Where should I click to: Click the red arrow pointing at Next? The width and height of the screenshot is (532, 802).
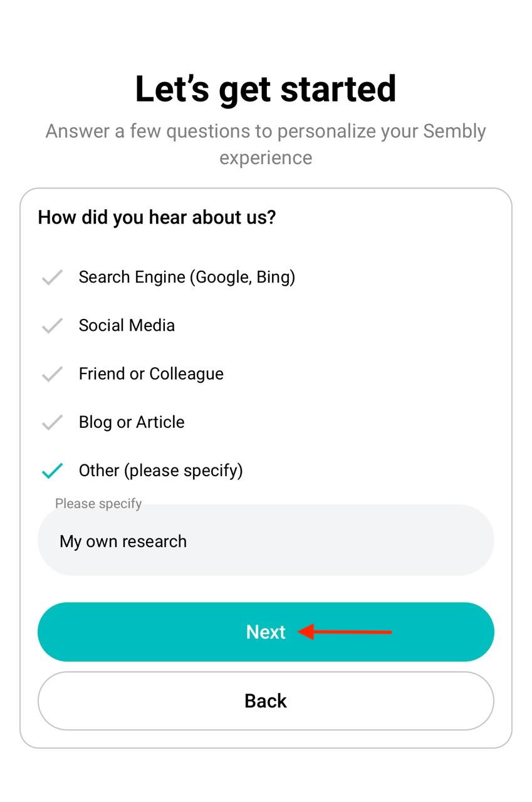pyautogui.click(x=345, y=632)
